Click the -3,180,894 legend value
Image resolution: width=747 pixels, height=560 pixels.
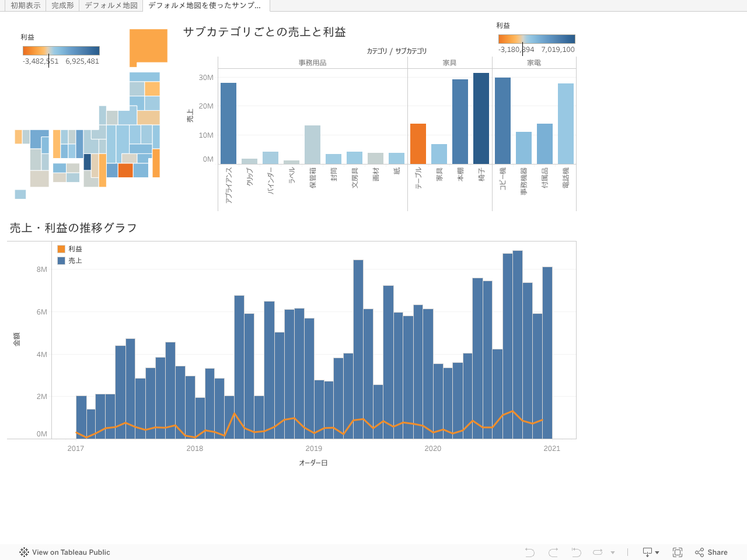[516, 50]
